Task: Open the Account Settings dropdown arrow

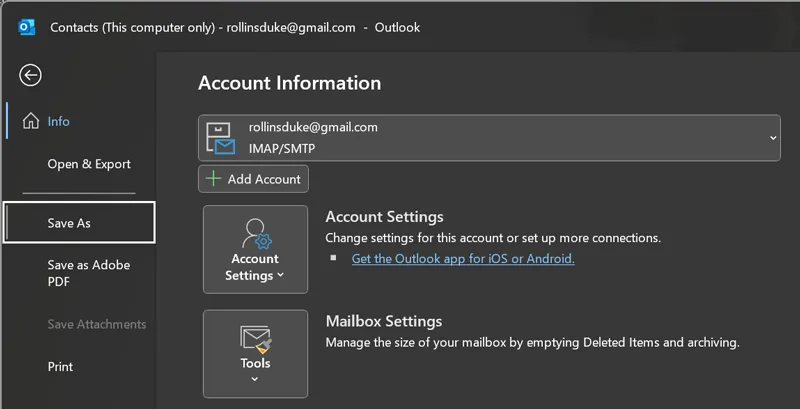Action: point(280,276)
